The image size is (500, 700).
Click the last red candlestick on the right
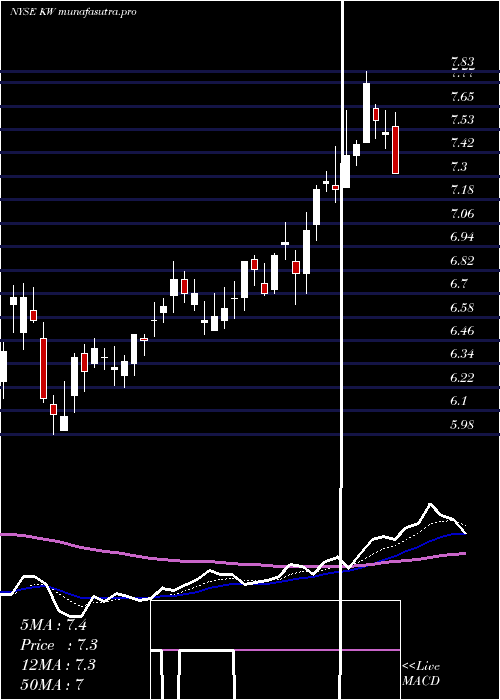click(x=395, y=150)
